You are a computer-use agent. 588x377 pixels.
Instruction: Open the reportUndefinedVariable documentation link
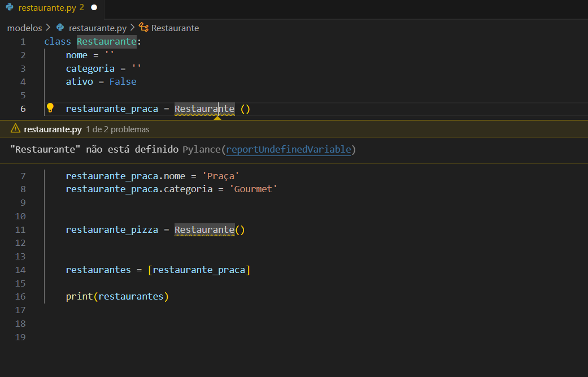289,149
